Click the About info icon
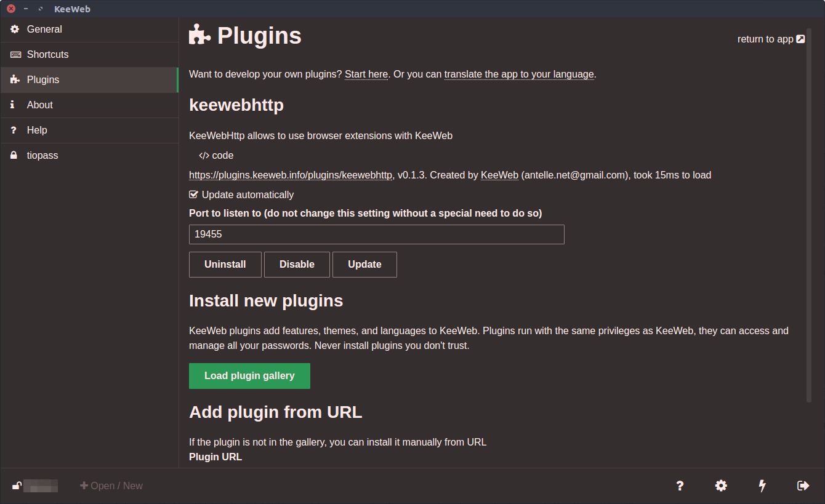 coord(12,105)
